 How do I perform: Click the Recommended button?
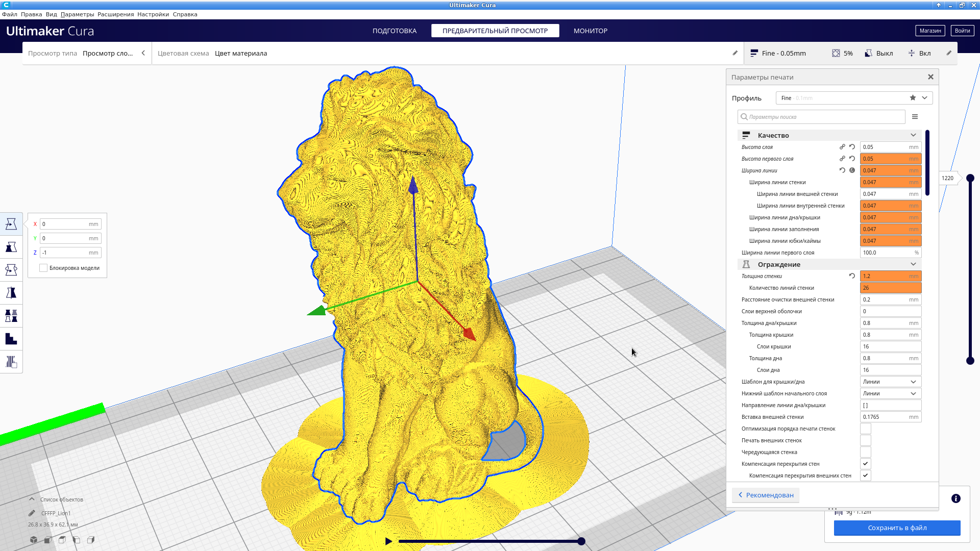(766, 495)
